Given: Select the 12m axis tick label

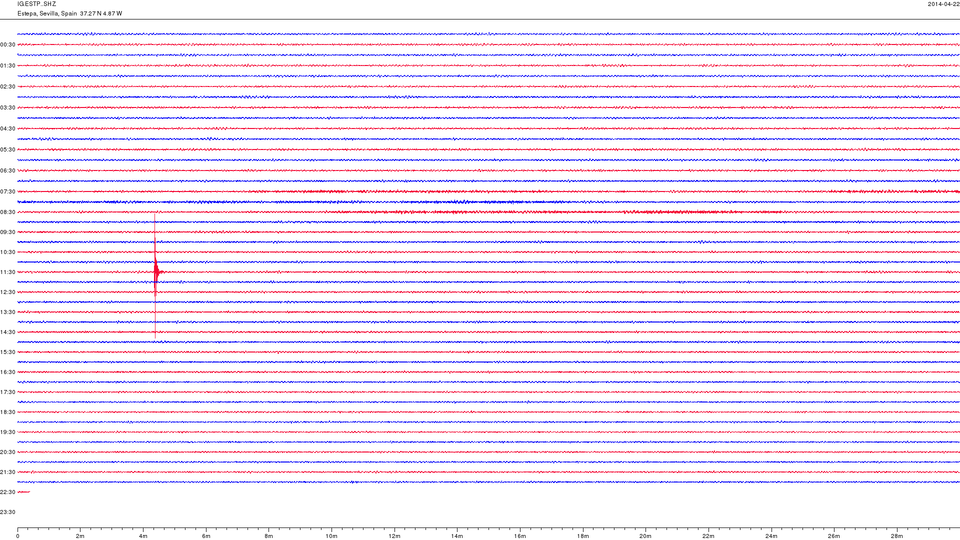Looking at the screenshot, I should click(x=394, y=536).
